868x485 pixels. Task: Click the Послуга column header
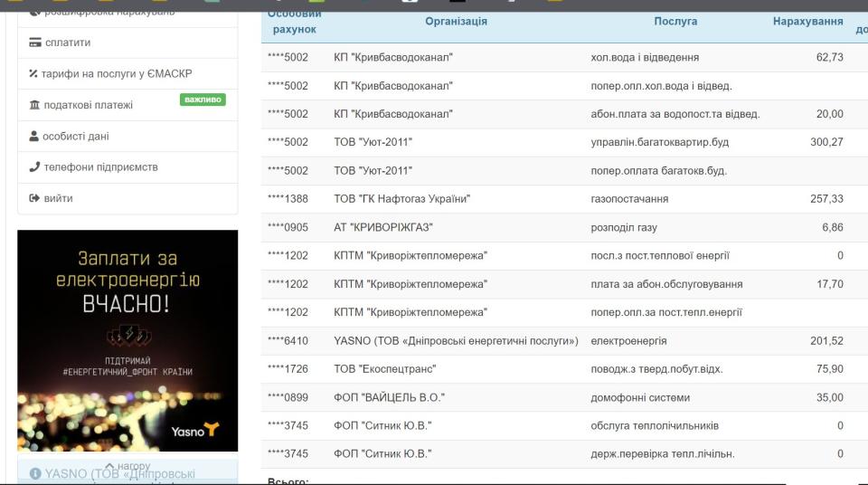[x=675, y=22]
